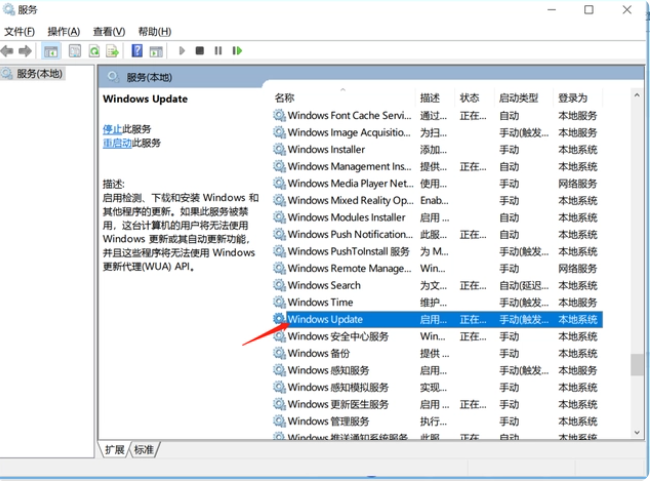Open the 帮助(H) menu

click(154, 32)
